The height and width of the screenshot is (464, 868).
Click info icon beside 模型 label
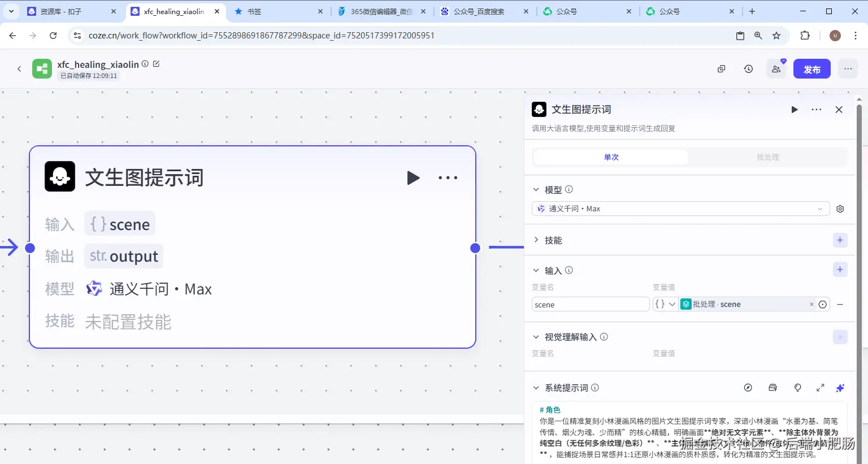569,189
